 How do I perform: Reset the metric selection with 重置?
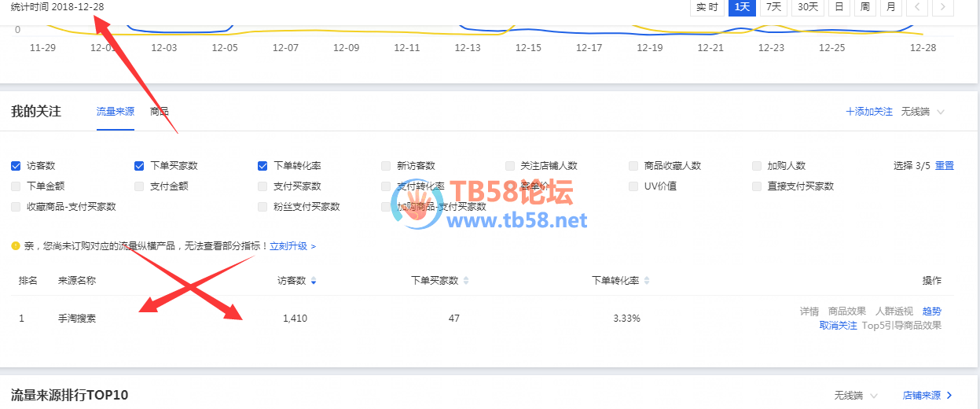(944, 166)
